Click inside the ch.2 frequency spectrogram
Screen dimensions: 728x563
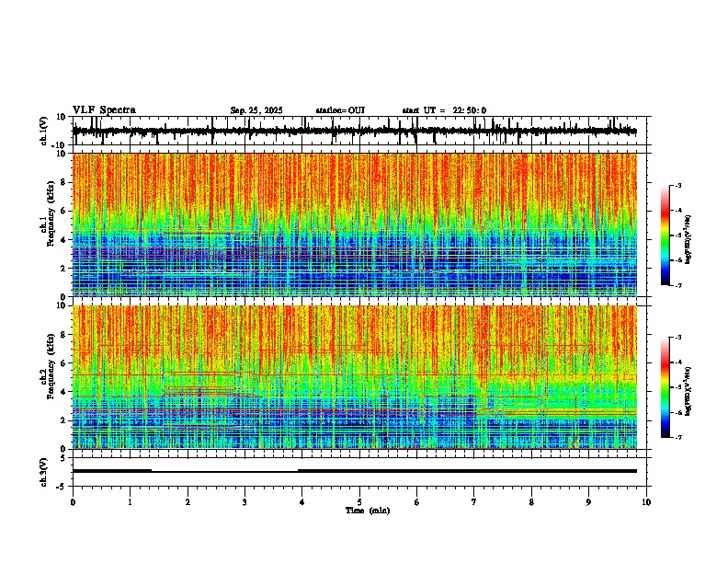pyautogui.click(x=355, y=377)
